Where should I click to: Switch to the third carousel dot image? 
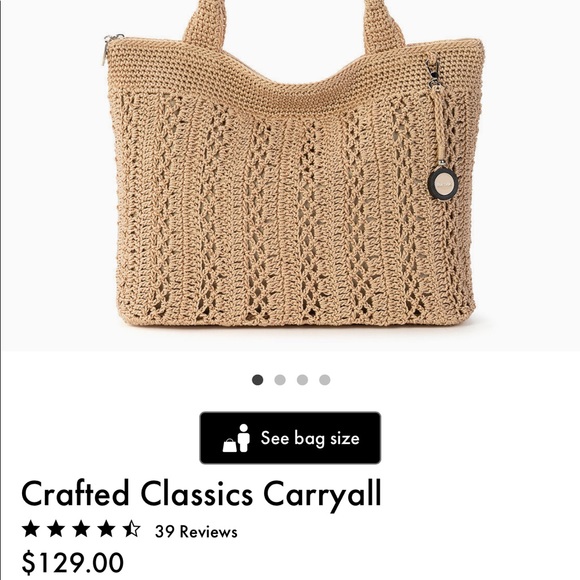point(302,380)
